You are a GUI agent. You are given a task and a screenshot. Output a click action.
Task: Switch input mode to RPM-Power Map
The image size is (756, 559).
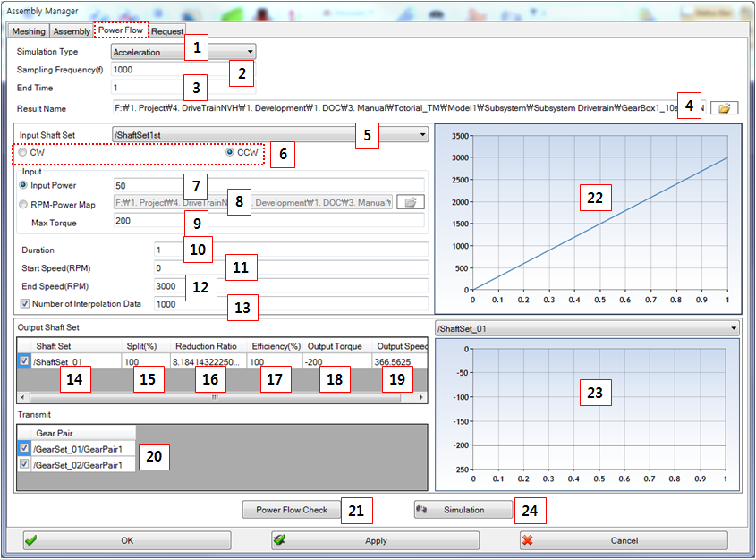21,202
